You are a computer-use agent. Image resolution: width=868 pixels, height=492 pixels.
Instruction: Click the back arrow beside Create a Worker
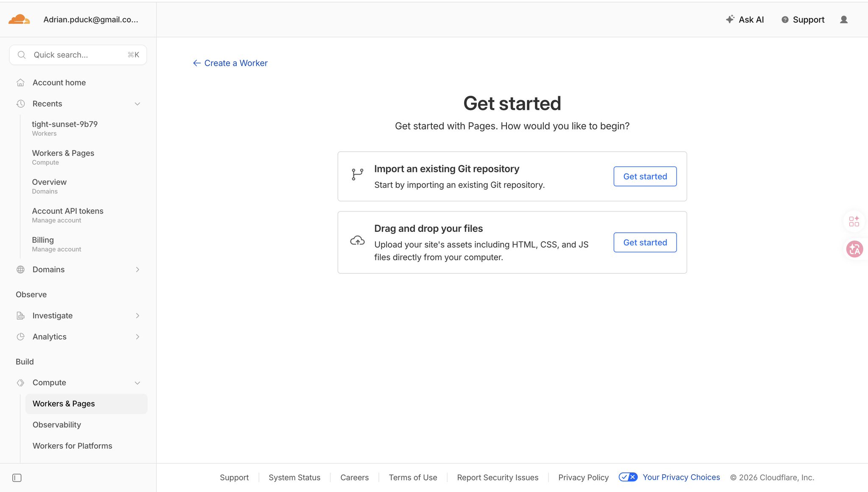coord(197,63)
